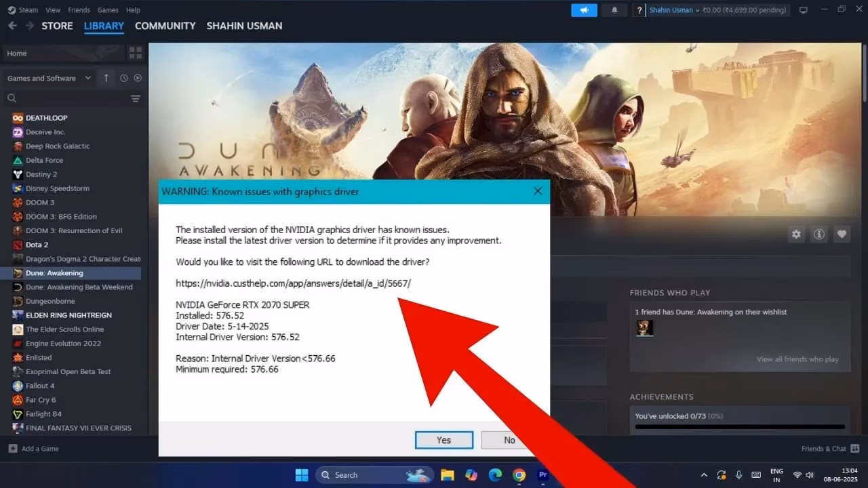Favorite Dune Awakening with the heart icon
The width and height of the screenshot is (868, 488).
842,234
